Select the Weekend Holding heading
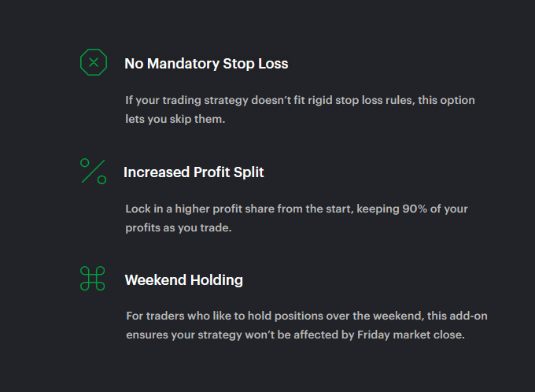This screenshot has height=392, width=535. [184, 280]
